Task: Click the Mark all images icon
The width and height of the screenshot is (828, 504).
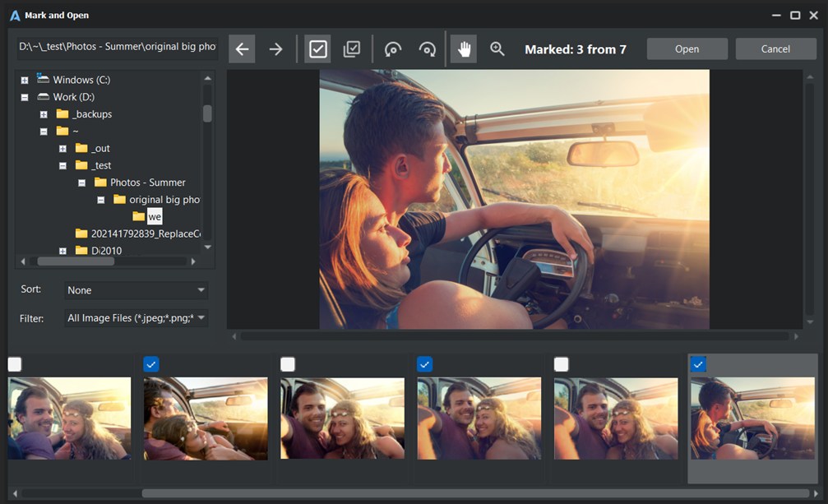Action: [x=352, y=49]
